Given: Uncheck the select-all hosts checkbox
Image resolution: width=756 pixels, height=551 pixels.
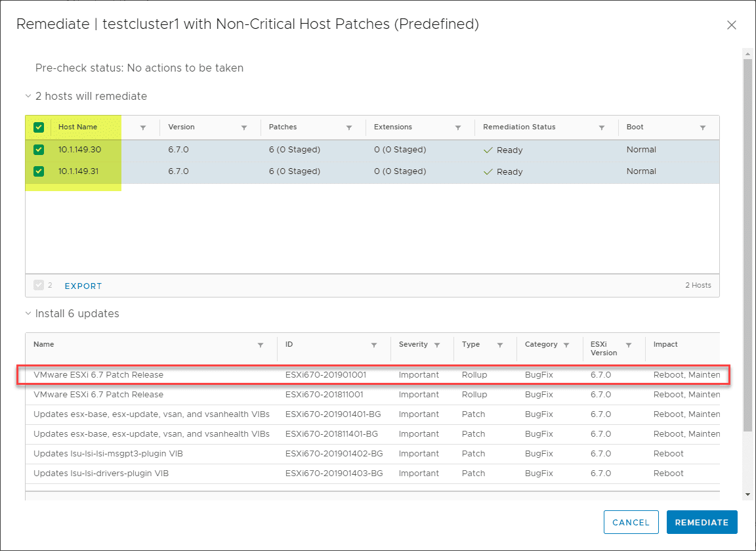Looking at the screenshot, I should (x=38, y=127).
